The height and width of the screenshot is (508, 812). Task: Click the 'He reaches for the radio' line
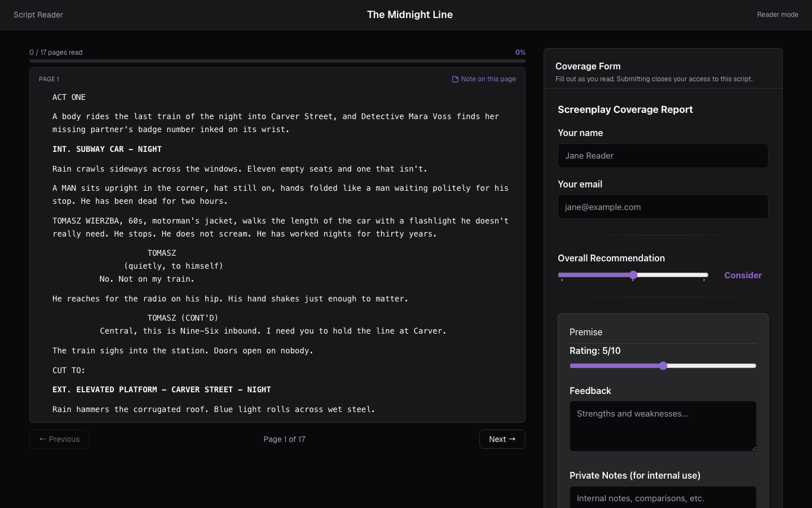[230, 299]
